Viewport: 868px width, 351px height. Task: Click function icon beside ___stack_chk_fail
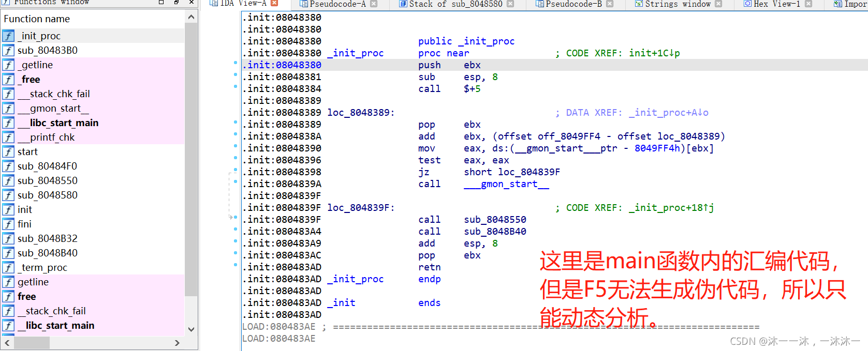[8, 94]
